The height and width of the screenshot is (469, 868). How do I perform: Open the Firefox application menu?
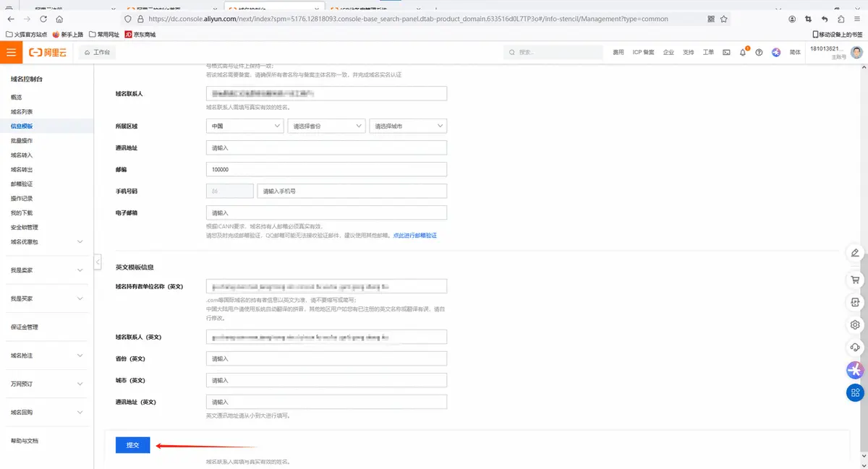point(857,19)
